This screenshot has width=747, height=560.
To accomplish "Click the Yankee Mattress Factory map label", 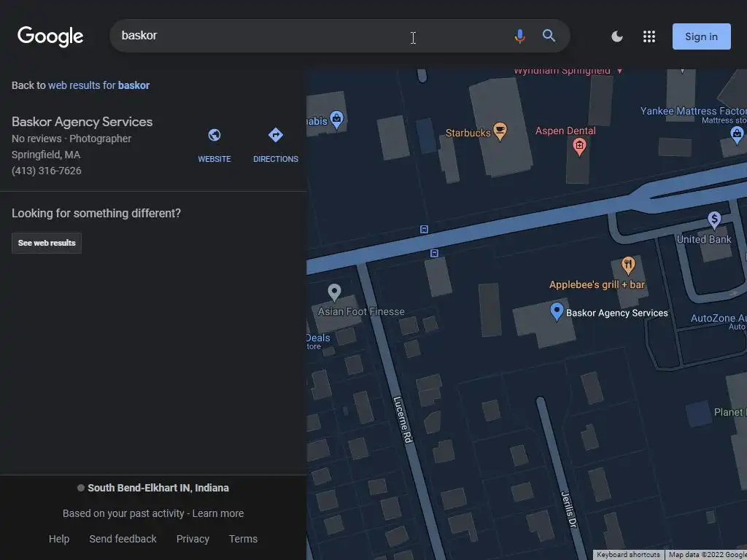I will [693, 111].
